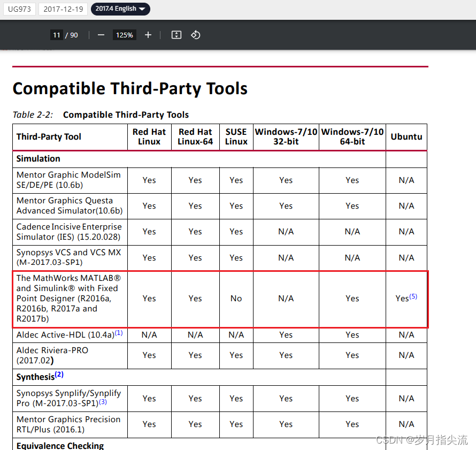Click the 'Windows-7/10 64-bit' column header
The width and height of the screenshot is (476, 450).
coord(352,136)
